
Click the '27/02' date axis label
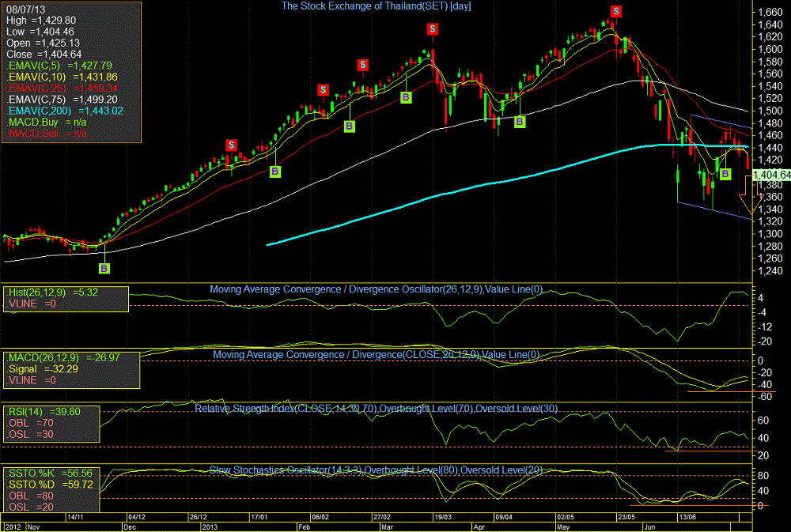(382, 518)
